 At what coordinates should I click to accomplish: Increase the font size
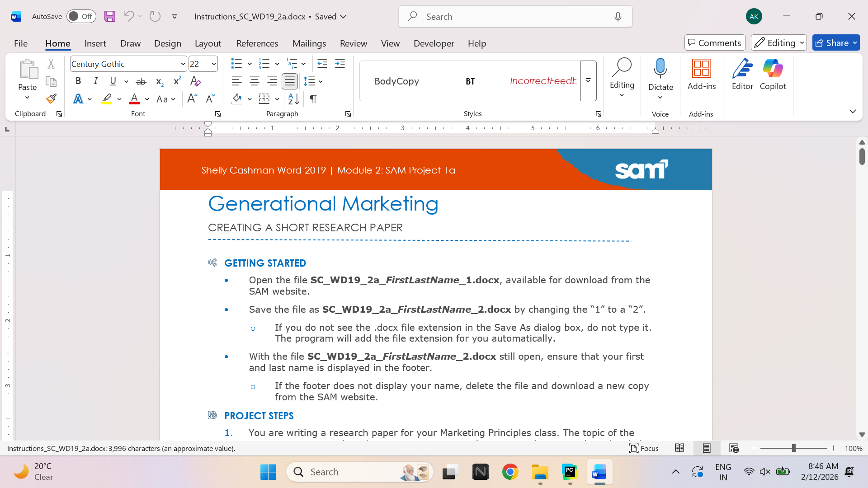[x=192, y=99]
